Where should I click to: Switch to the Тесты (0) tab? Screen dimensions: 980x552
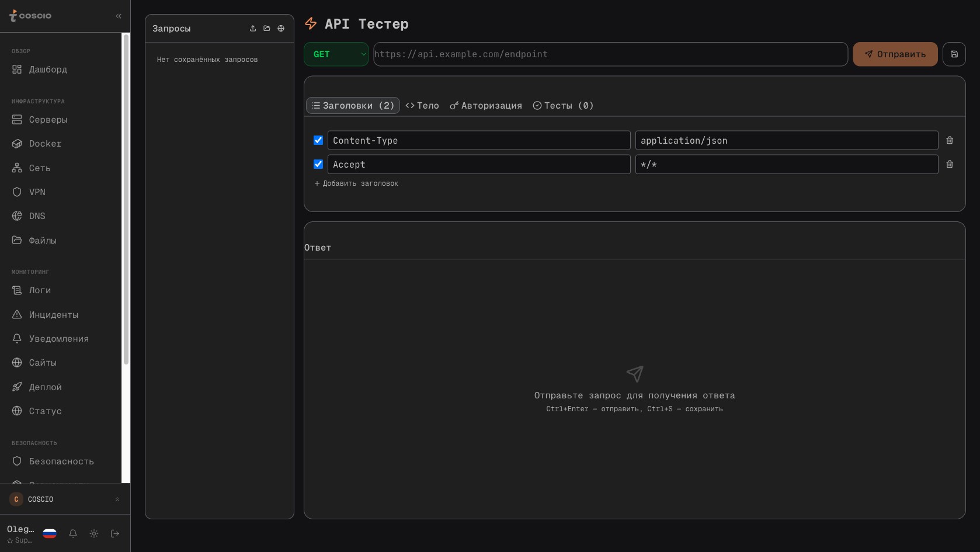563,106
